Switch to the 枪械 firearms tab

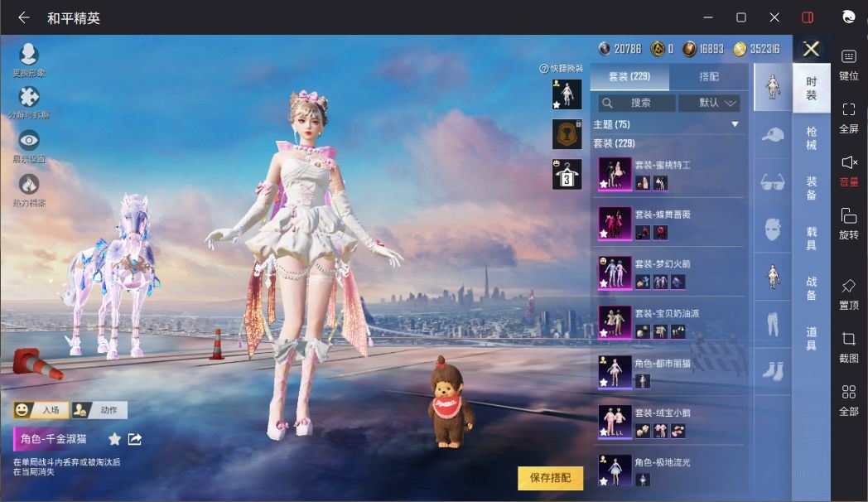point(812,138)
